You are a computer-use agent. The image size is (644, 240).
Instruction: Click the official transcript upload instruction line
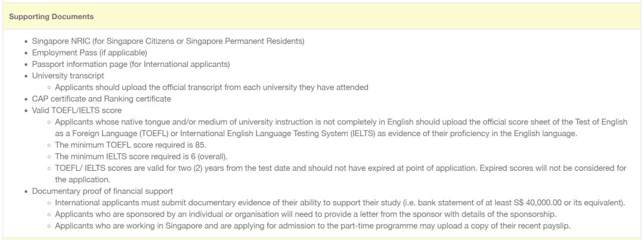click(x=211, y=87)
